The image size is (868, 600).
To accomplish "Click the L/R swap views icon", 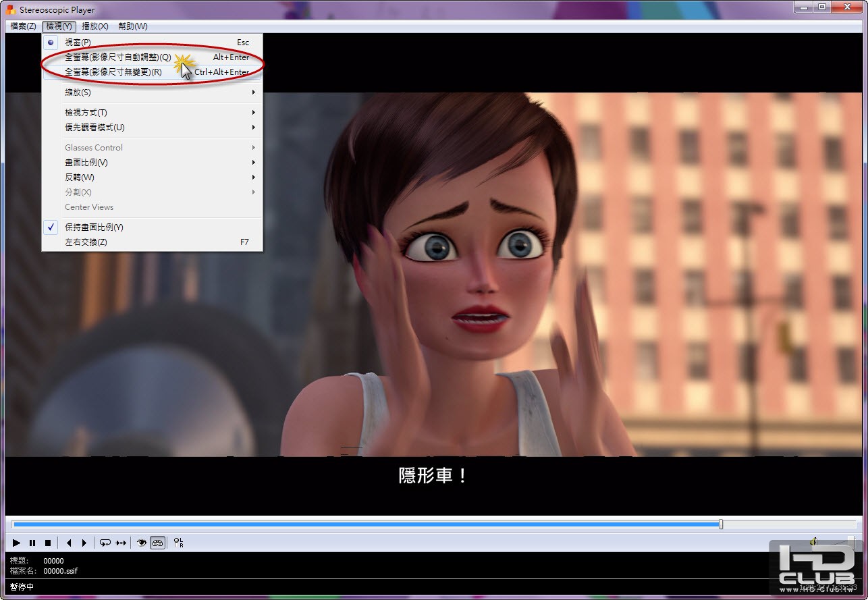I will (179, 543).
